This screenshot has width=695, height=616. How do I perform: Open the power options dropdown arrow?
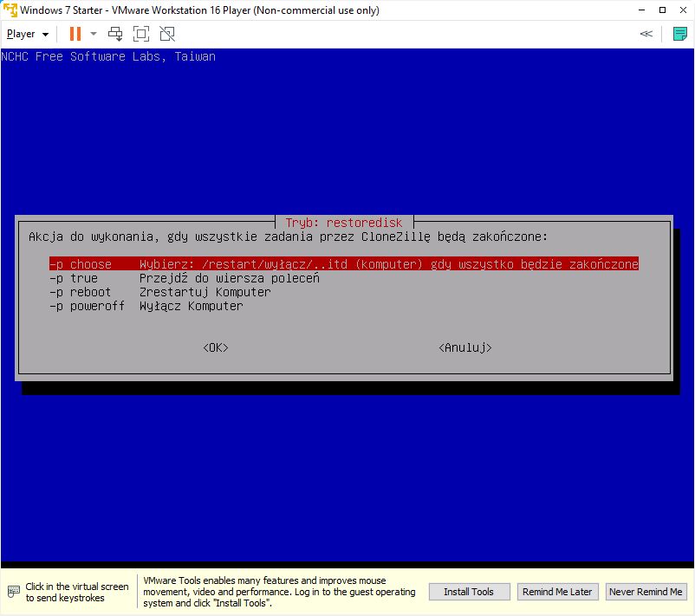[x=94, y=34]
